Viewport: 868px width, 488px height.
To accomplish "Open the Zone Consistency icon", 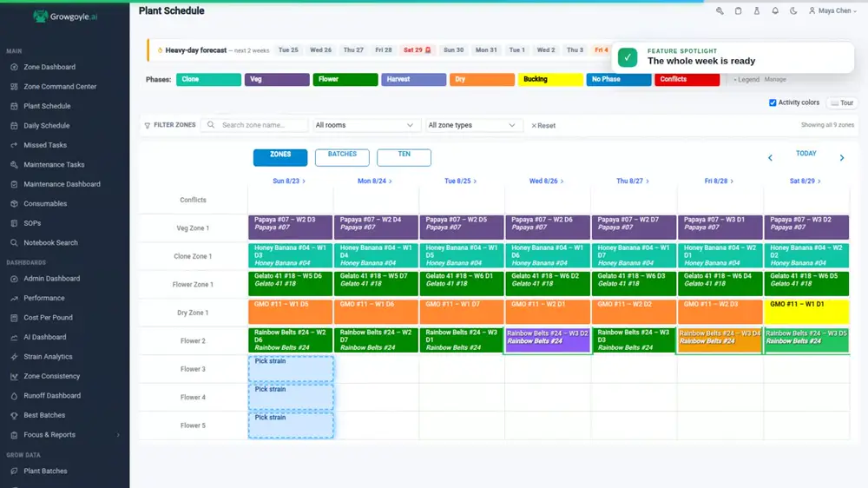I will (14, 376).
